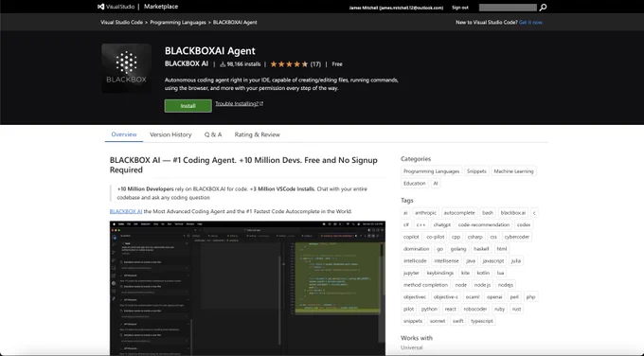Open James Mitchell account link
Screen dimensions: 644x356
396,8
